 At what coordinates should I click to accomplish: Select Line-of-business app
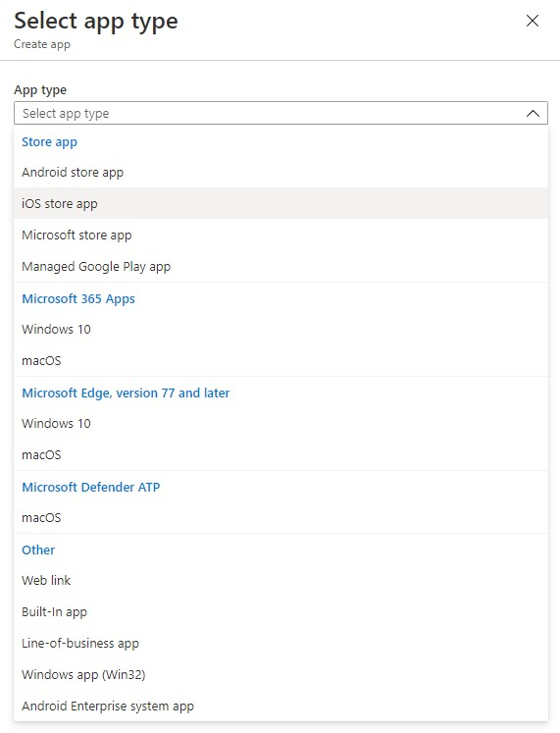pos(280,644)
